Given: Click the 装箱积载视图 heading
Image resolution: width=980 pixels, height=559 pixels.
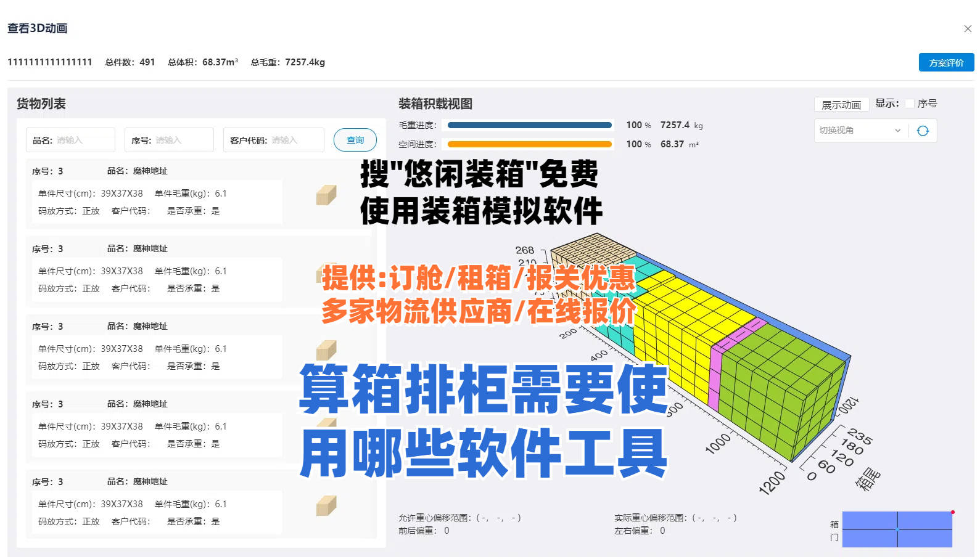Looking at the screenshot, I should [435, 104].
